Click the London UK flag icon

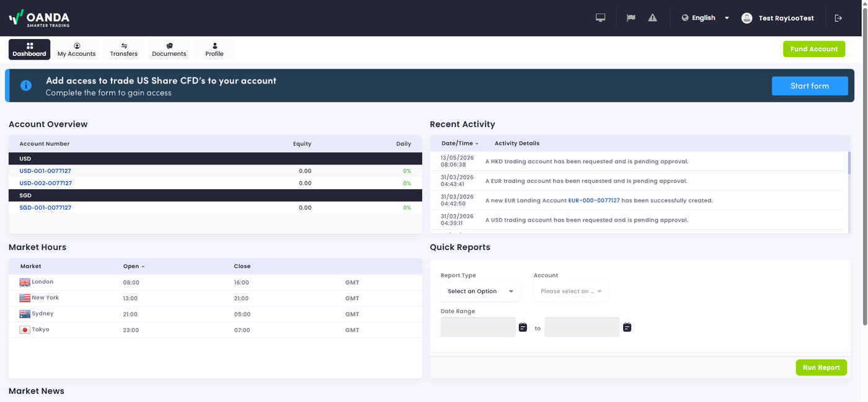coord(25,282)
